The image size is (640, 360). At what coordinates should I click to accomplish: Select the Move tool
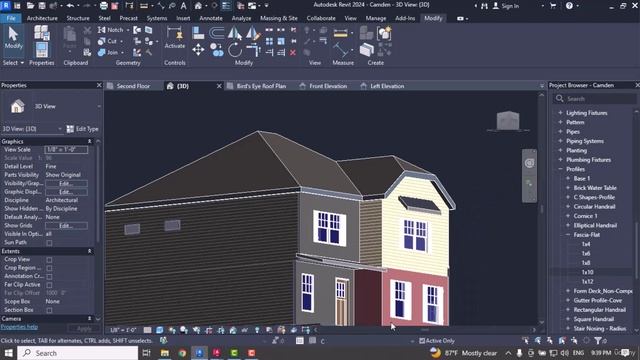pyautogui.click(x=198, y=50)
